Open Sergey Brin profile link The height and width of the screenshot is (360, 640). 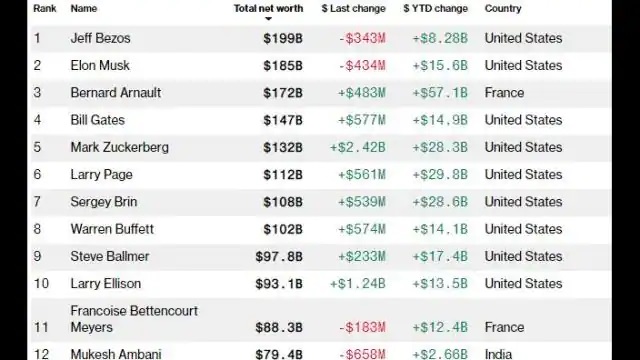104,202
